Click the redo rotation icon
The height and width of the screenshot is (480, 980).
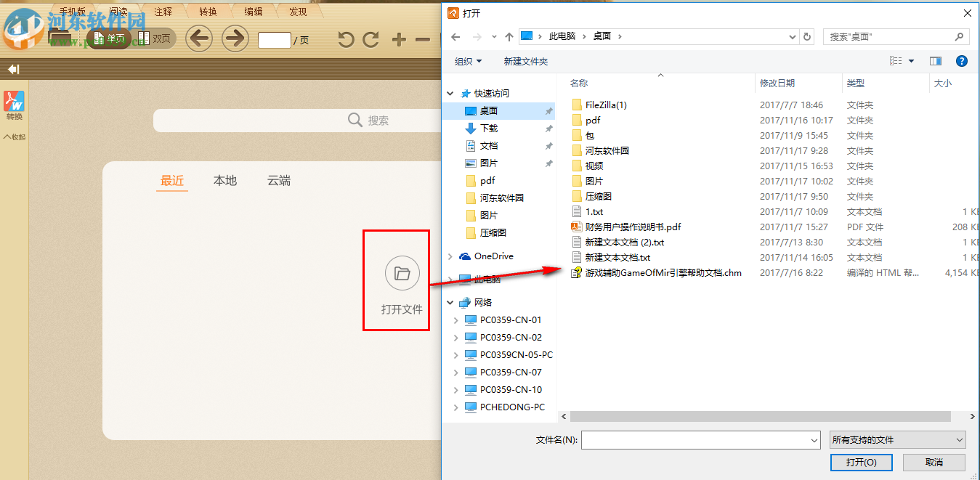click(370, 39)
